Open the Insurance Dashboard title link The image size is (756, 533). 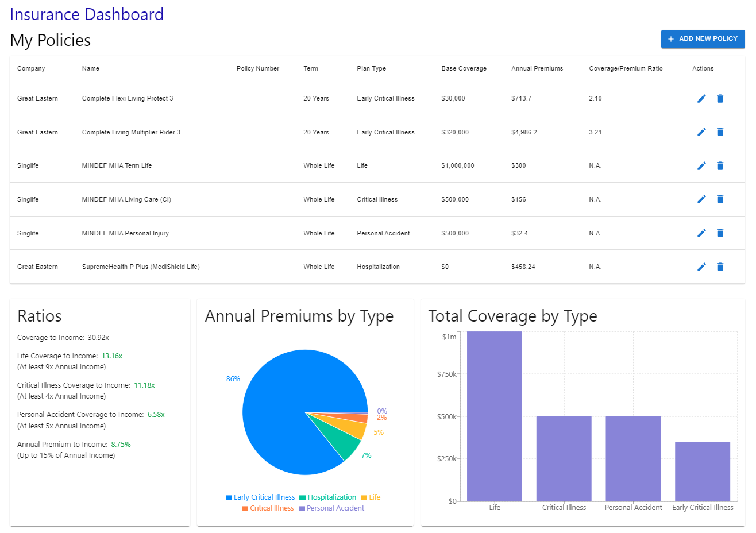point(87,14)
